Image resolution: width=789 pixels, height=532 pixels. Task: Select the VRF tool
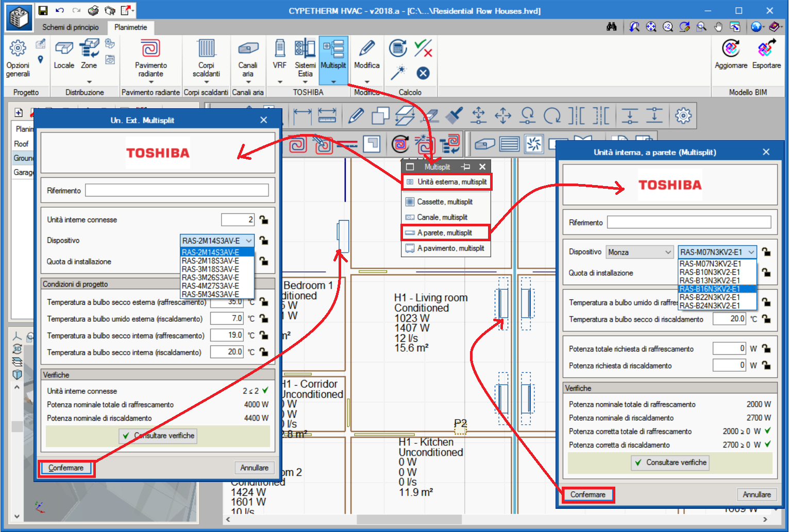coord(279,55)
